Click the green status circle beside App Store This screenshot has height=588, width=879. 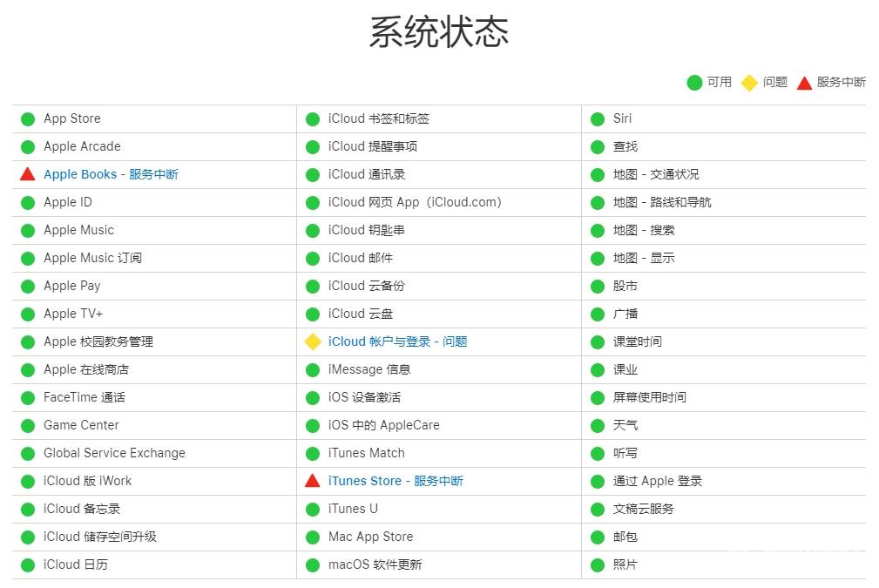[27, 118]
